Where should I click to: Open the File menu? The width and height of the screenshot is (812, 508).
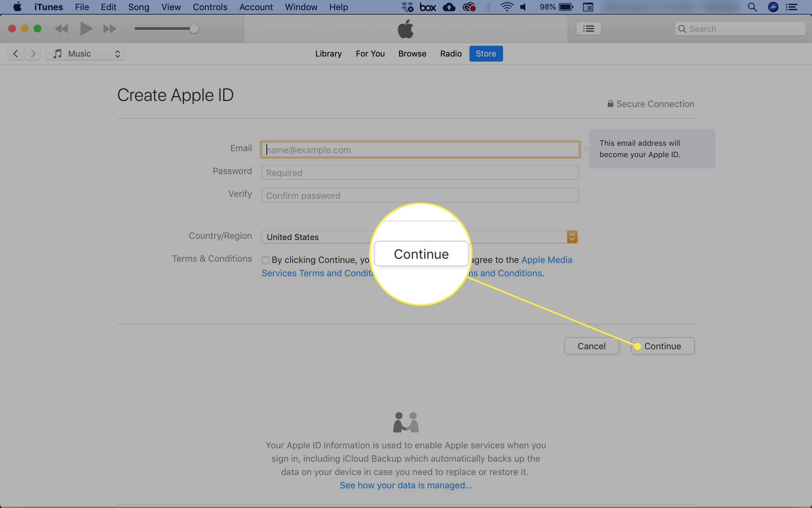point(82,7)
